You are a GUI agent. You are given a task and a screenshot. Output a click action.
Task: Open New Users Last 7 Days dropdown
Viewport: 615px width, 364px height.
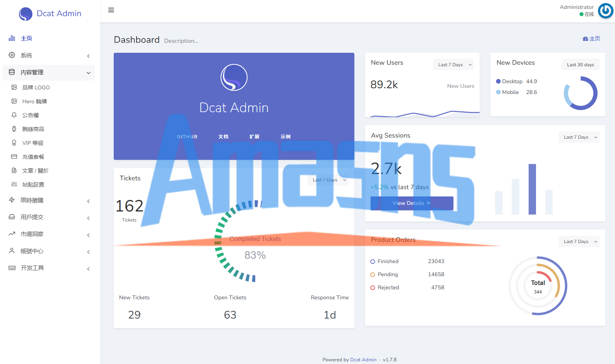pyautogui.click(x=454, y=65)
